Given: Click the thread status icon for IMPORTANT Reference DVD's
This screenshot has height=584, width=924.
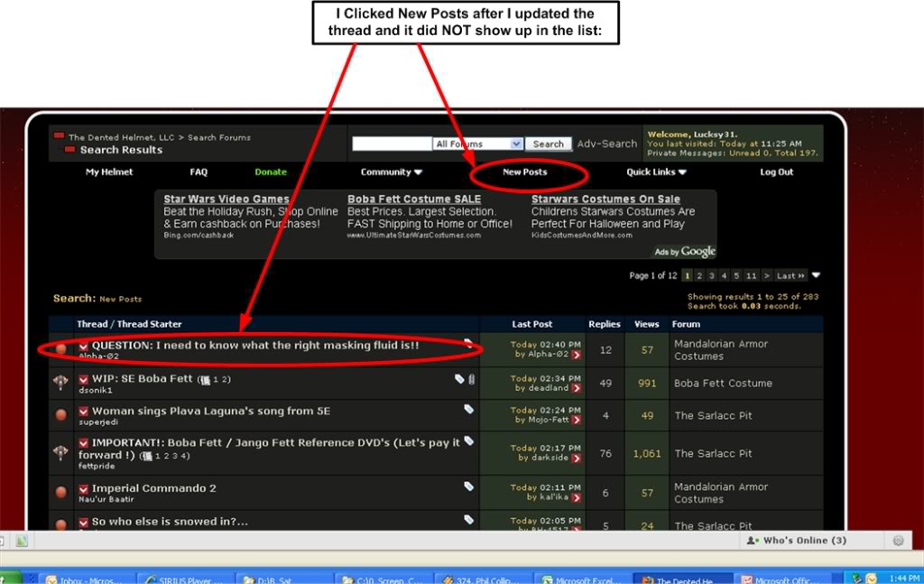Looking at the screenshot, I should 60,452.
